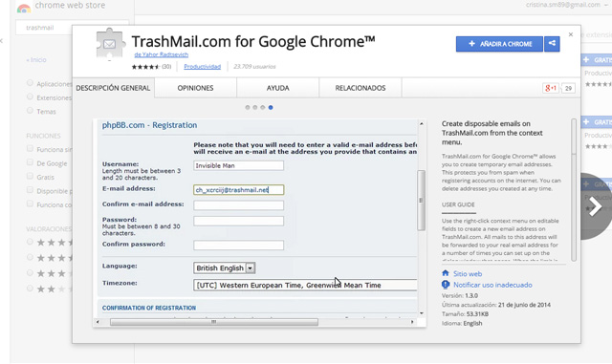Image resolution: width=612 pixels, height=364 pixels.
Task: Click the Chrome Web Store logo icon
Action: 24,8
